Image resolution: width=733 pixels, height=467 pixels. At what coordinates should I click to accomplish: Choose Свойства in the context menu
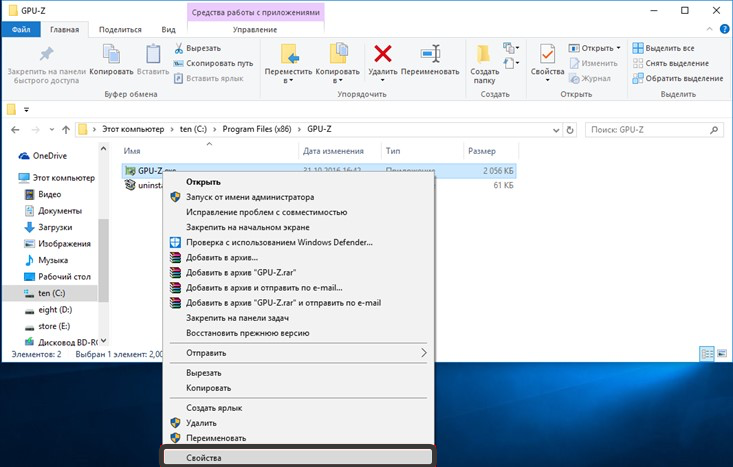click(x=299, y=458)
